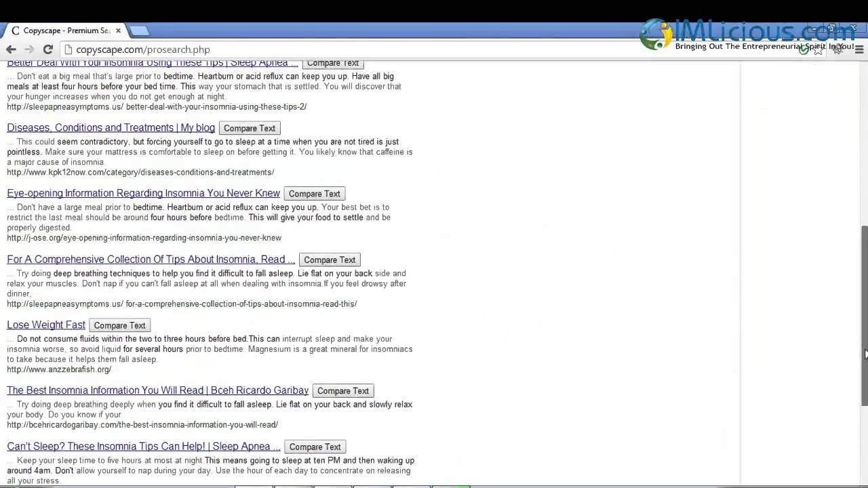Screen dimensions: 868x488
Task: Open The Best Insomnia Information You Will Read
Action: tap(157, 390)
